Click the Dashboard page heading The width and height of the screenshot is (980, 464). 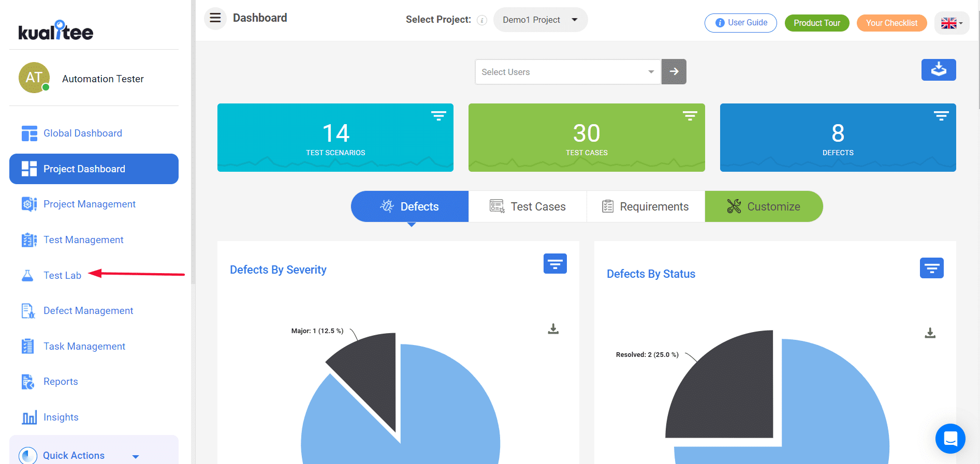click(260, 18)
